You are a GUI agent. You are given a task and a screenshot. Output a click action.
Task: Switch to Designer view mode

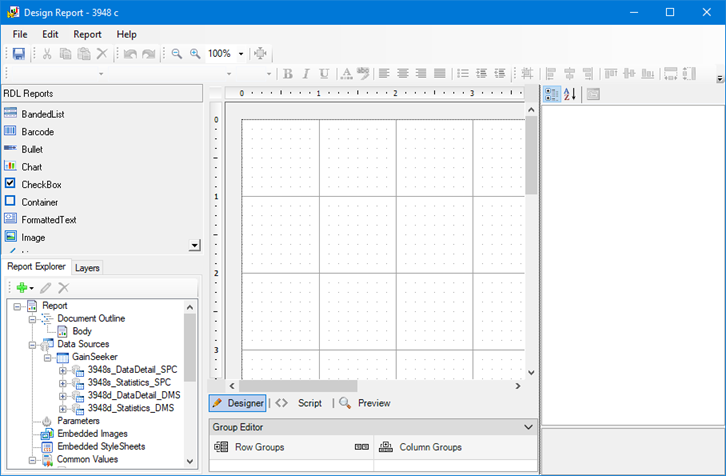tap(237, 403)
